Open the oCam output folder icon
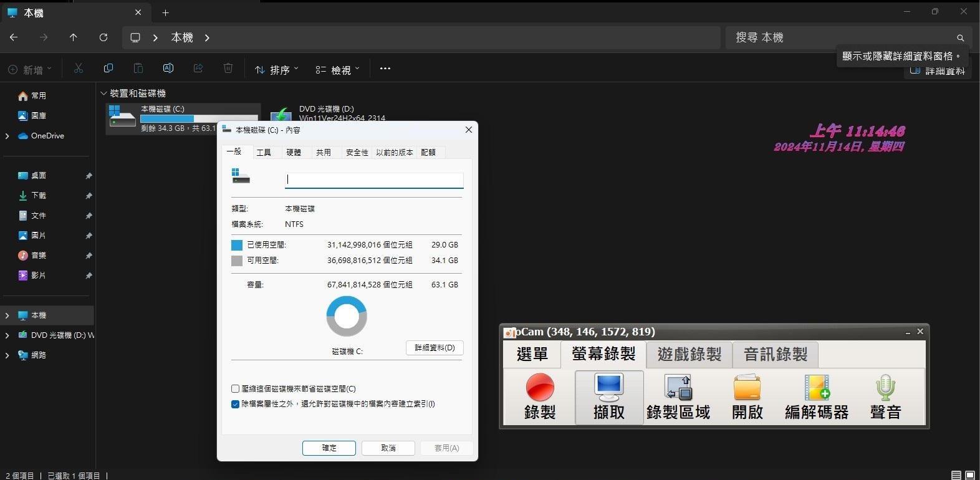The image size is (980, 480). click(747, 388)
